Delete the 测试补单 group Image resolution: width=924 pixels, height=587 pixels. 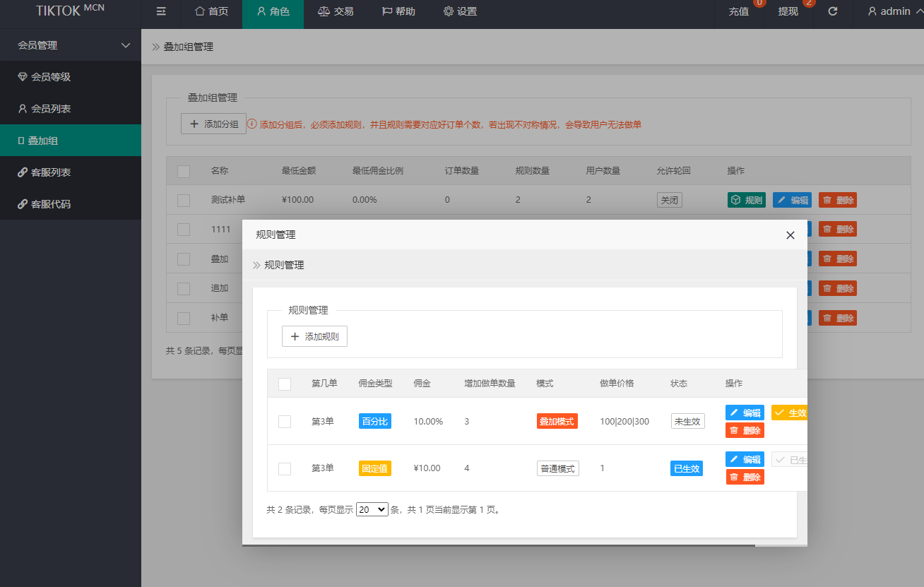(x=838, y=200)
